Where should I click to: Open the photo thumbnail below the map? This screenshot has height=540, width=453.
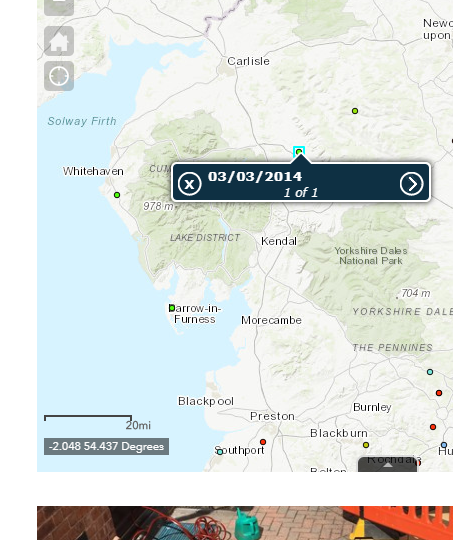pos(245,523)
